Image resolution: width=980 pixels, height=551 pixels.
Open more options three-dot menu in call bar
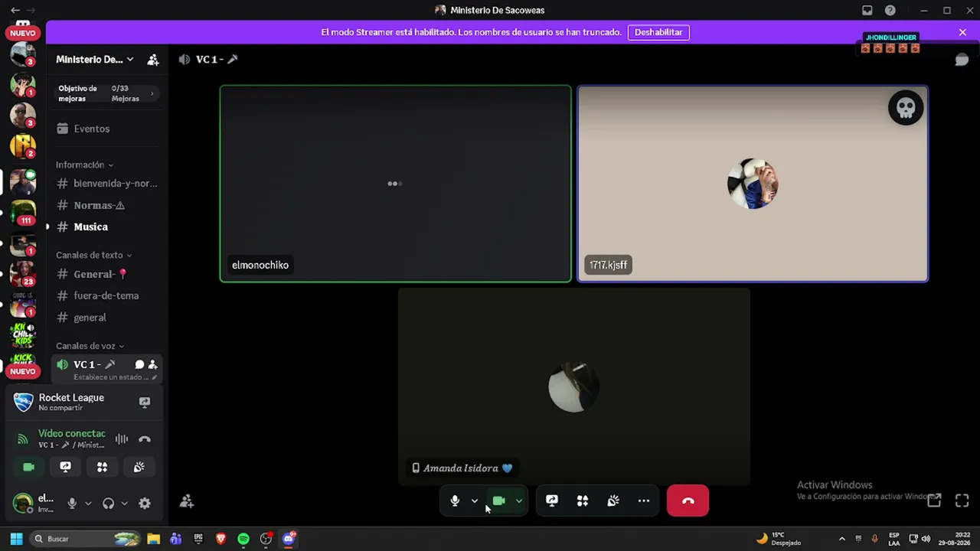(x=644, y=500)
